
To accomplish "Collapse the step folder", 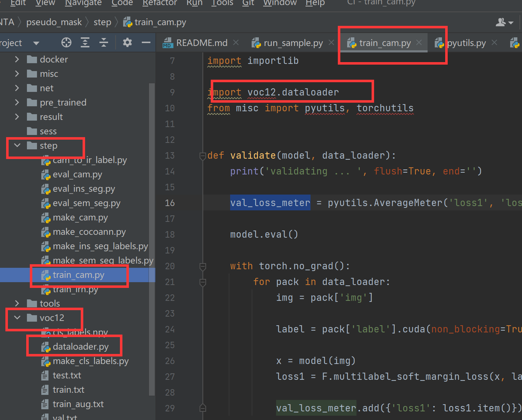I will pos(17,145).
